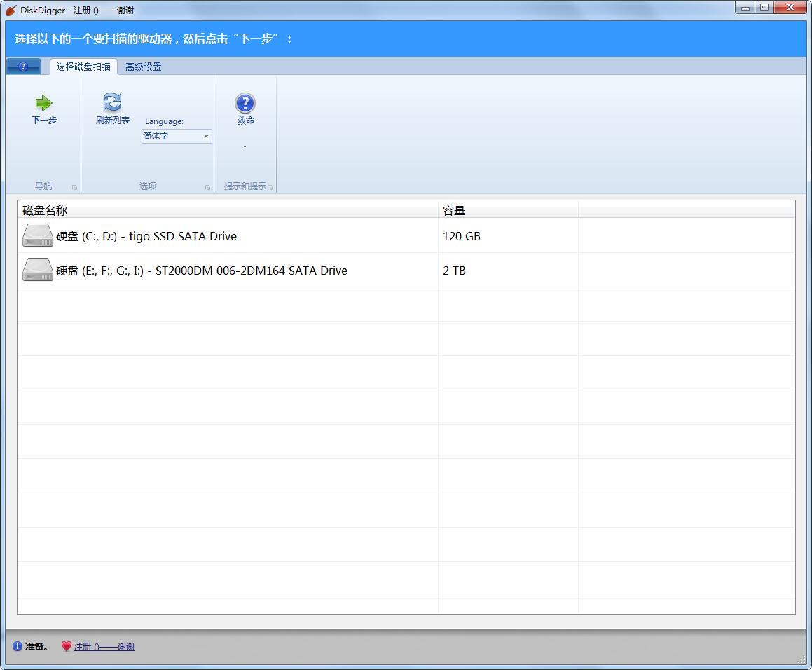Select the tigo SSD SATA Drive disk icon
Screen dimensions: 812x670
coord(38,236)
